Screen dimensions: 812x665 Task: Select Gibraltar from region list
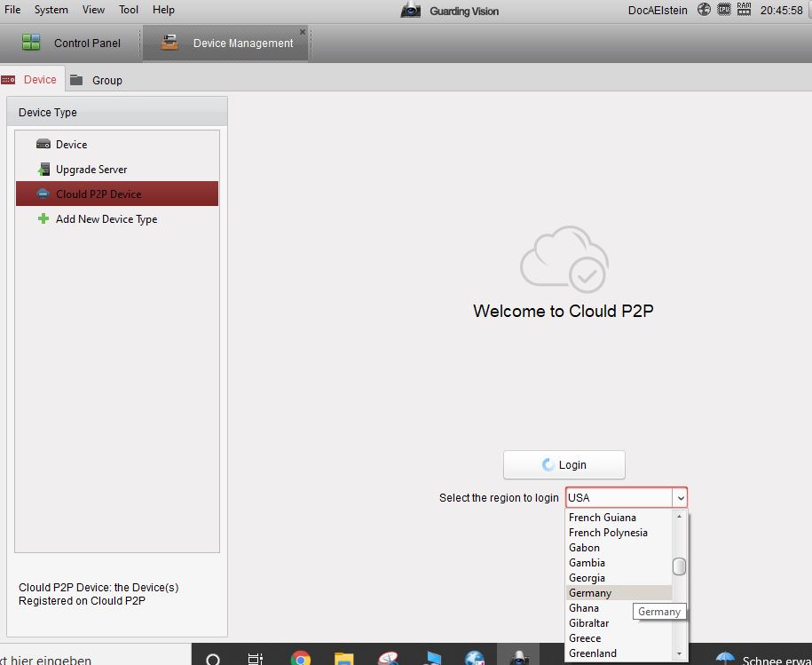[600, 623]
